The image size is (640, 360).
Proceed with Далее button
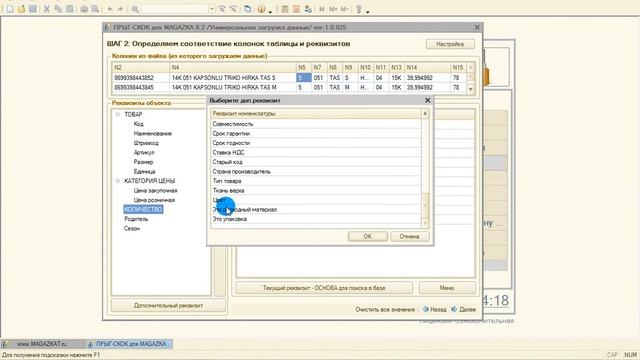coord(464,309)
